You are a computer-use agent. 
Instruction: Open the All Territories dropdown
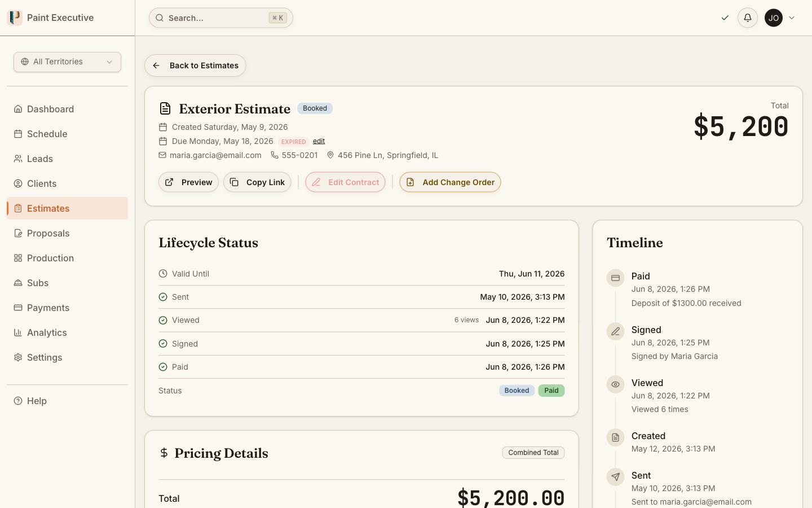67,62
